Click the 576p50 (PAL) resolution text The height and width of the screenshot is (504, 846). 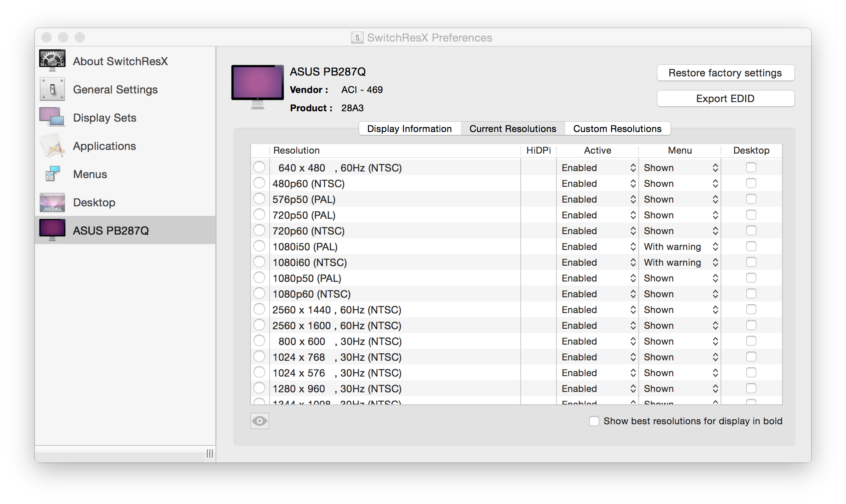(304, 199)
